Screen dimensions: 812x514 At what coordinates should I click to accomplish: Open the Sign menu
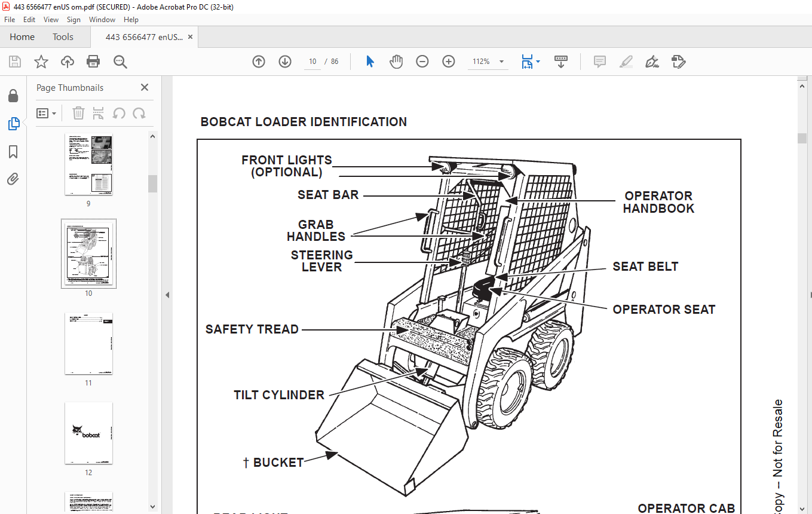click(73, 20)
